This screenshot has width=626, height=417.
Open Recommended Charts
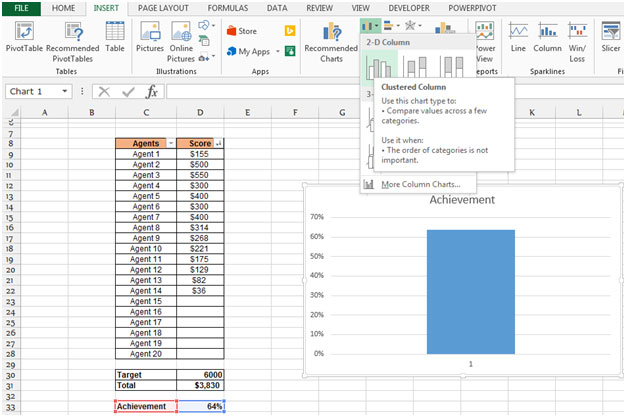pyautogui.click(x=331, y=42)
